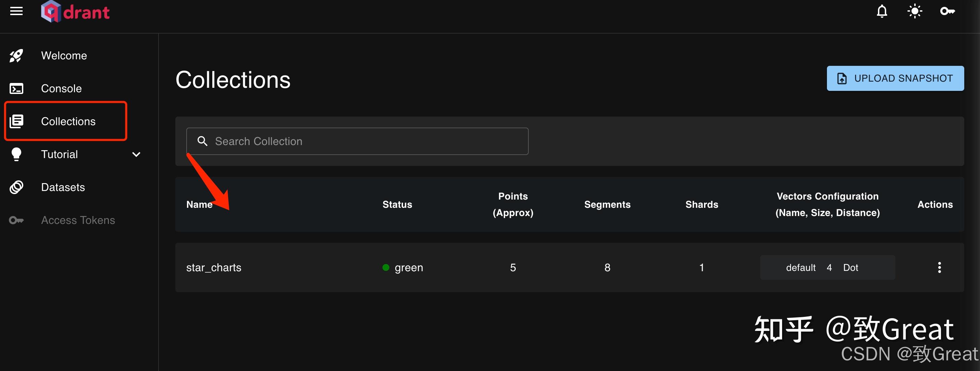
Task: Open the hamburger menu icon
Action: tap(16, 11)
